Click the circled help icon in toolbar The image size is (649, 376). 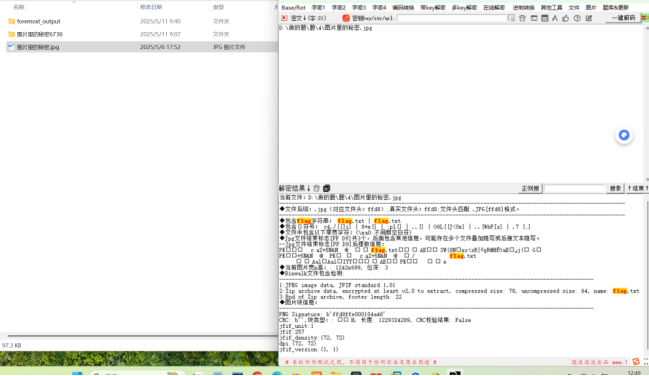tap(577, 18)
